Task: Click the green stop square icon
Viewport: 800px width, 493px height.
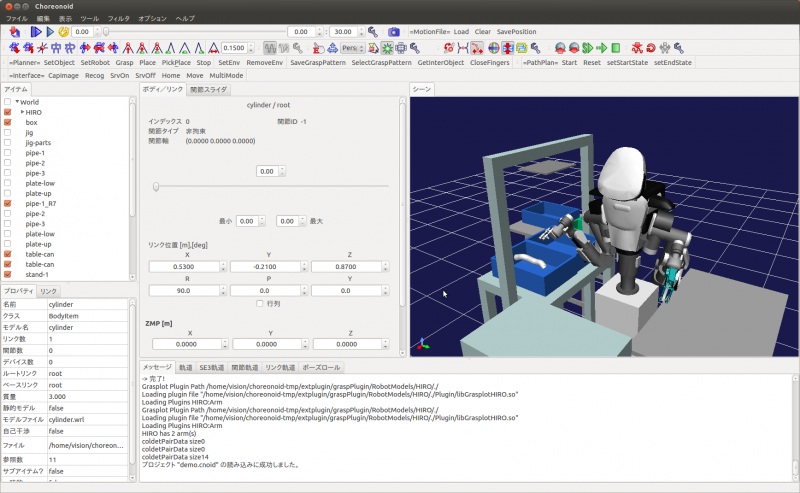Action: (x=614, y=47)
